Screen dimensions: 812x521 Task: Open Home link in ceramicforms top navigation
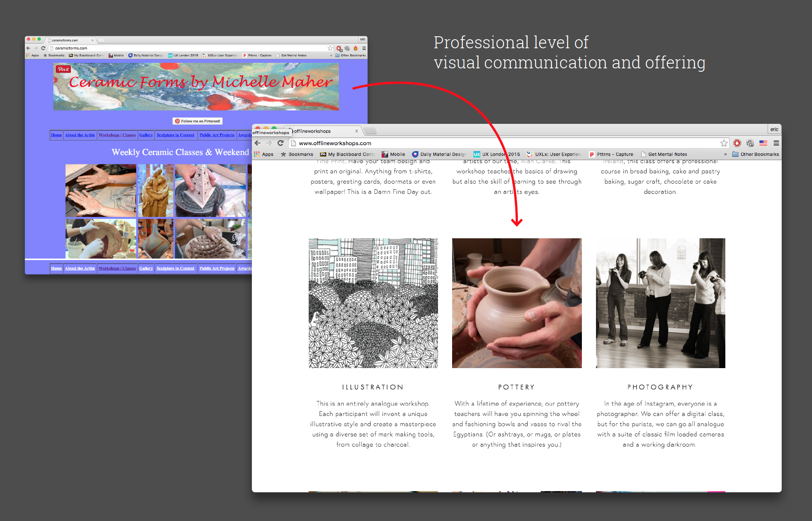click(56, 135)
